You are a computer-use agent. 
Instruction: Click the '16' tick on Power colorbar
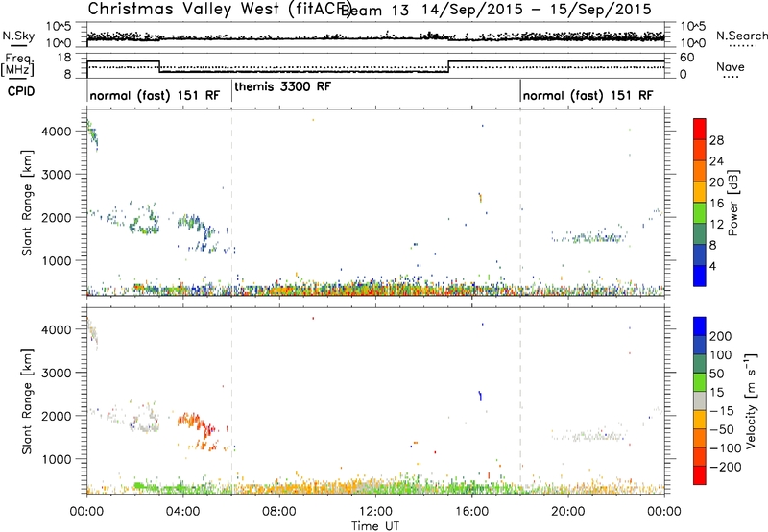(716, 203)
